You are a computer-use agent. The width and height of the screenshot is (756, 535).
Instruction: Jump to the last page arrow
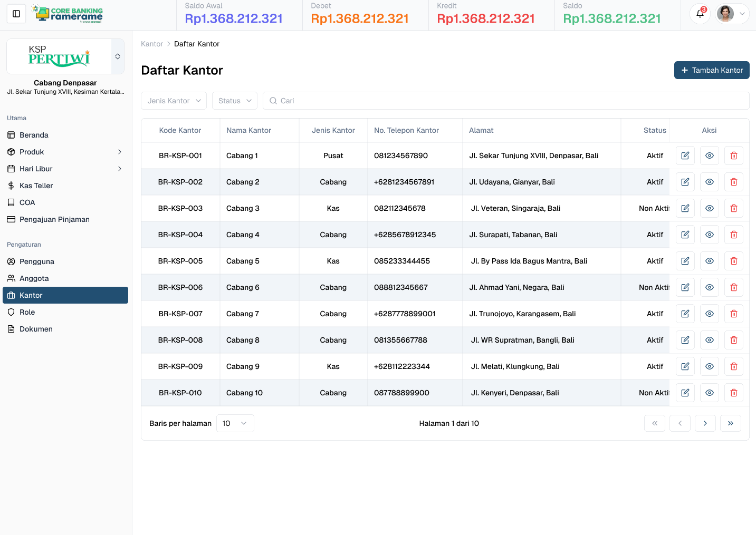click(730, 423)
